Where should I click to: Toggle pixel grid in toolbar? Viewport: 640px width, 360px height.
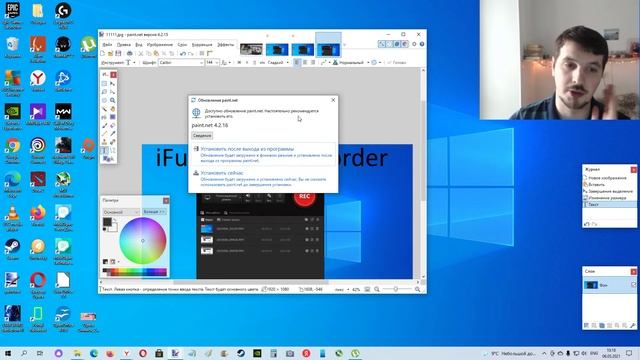[x=201, y=53]
